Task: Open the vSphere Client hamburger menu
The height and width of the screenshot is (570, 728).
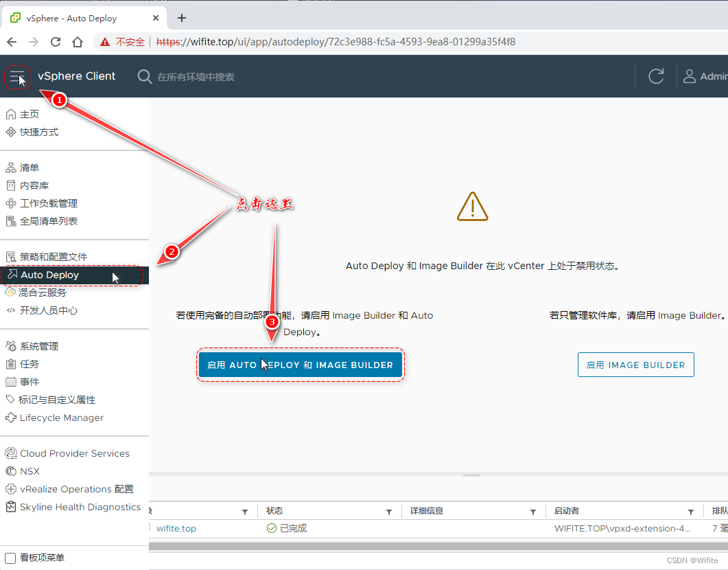Action: pyautogui.click(x=17, y=77)
